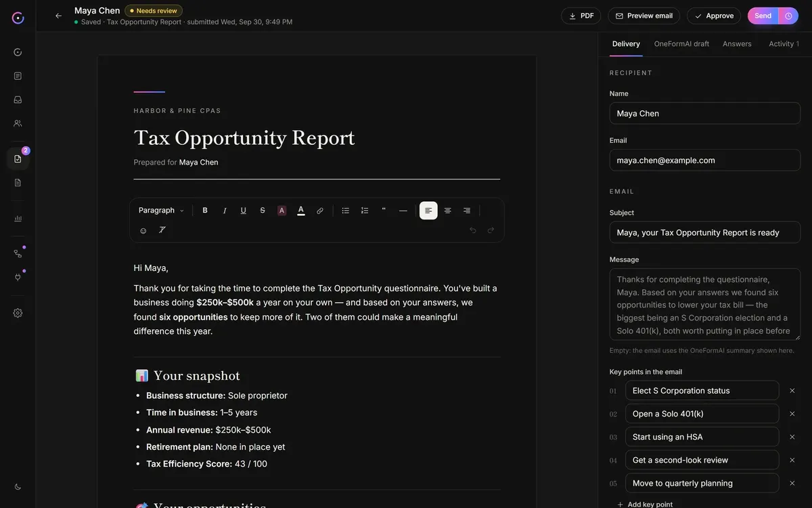Toggle bold formatting in editor toolbar
812x508 pixels.
coord(205,211)
